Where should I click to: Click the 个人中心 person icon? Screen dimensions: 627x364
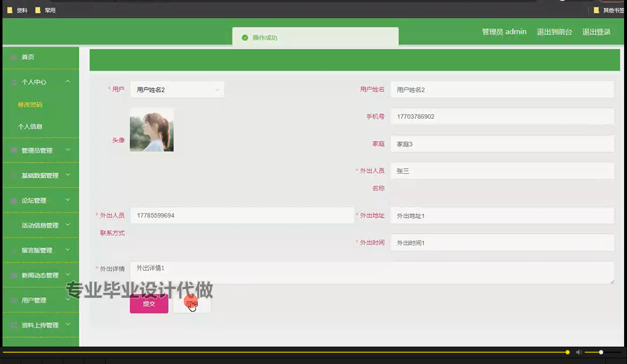point(14,82)
